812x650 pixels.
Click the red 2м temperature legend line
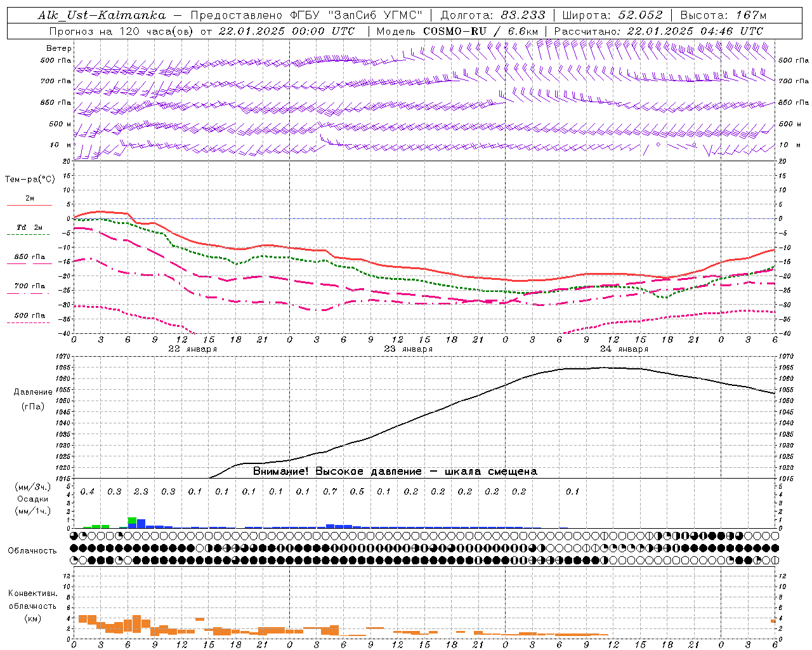pos(29,204)
